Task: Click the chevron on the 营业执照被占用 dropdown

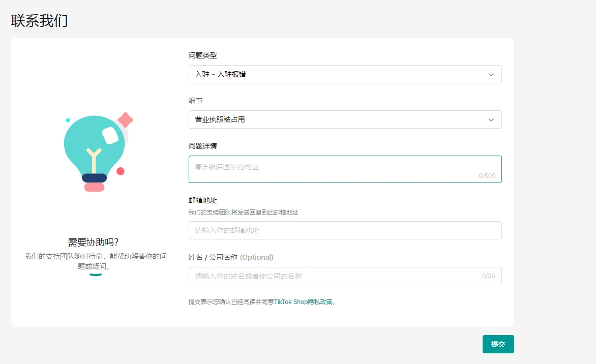Action: (491, 119)
